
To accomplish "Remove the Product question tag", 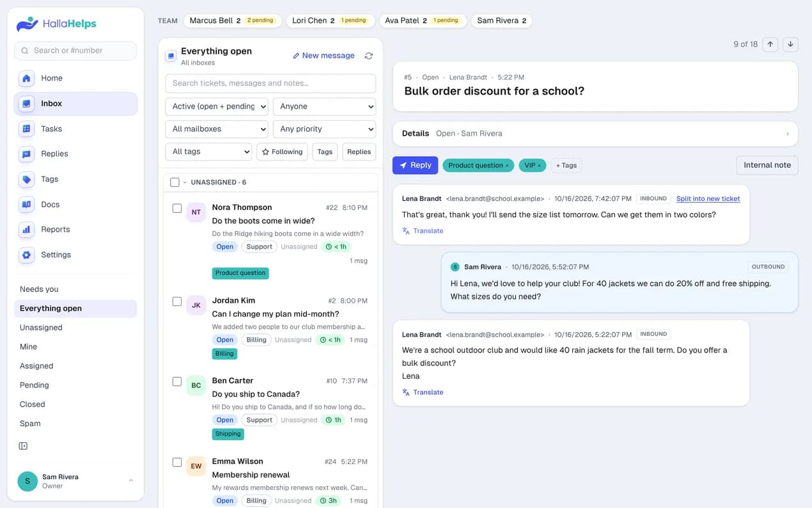I will click(507, 166).
